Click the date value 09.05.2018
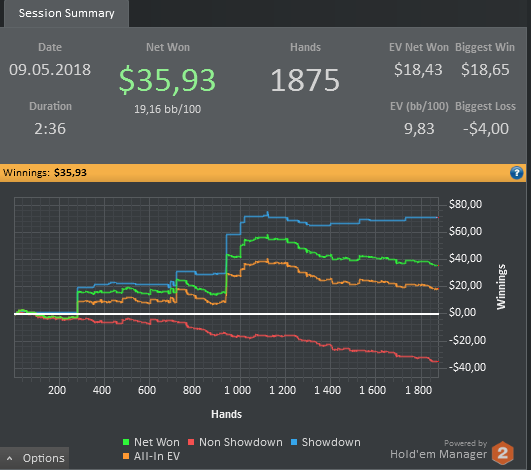Viewport: 531px width, 470px height. pyautogui.click(x=50, y=70)
